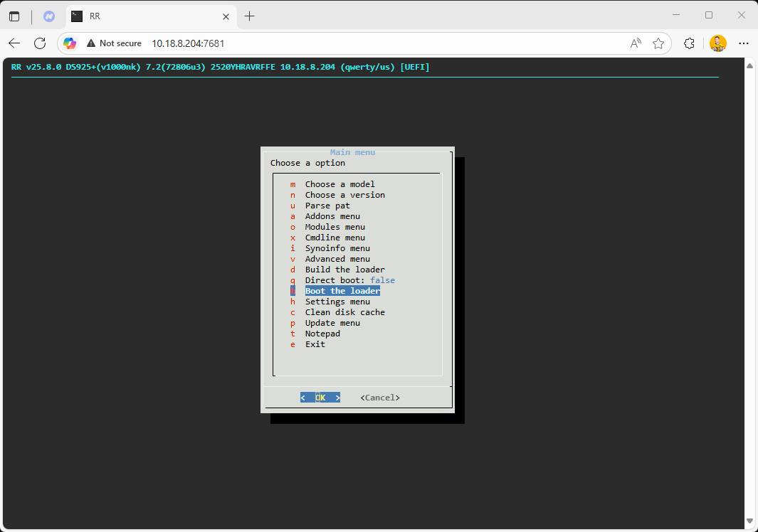Click the Main menu dialog title
758x532 pixels.
click(352, 152)
